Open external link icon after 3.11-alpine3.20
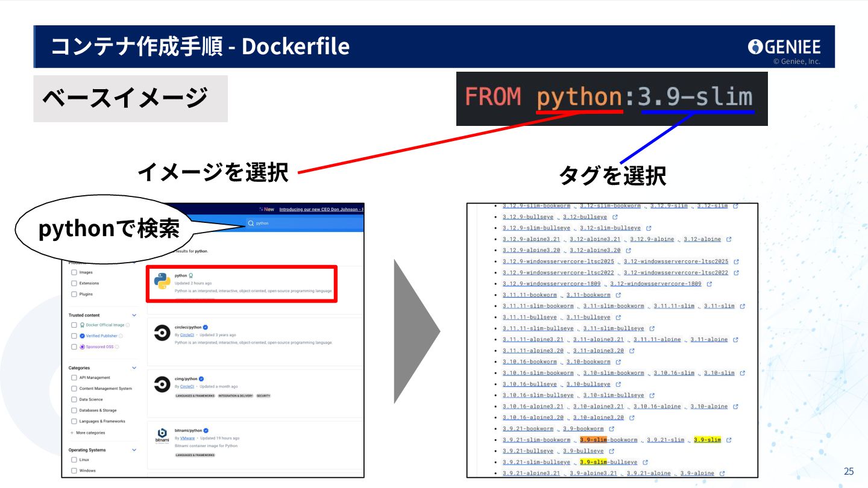868x488 pixels. (x=632, y=351)
